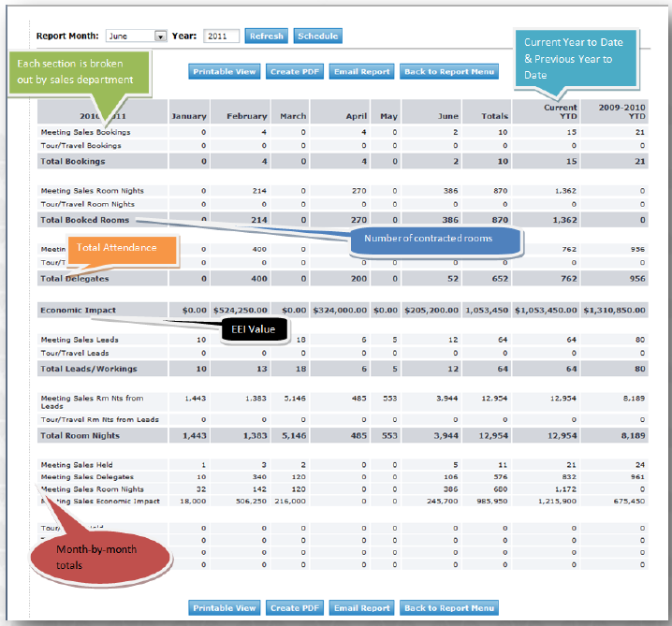Image resolution: width=672 pixels, height=626 pixels.
Task: Click the 1,215,900 Current YTD impact value
Action: coord(557,502)
